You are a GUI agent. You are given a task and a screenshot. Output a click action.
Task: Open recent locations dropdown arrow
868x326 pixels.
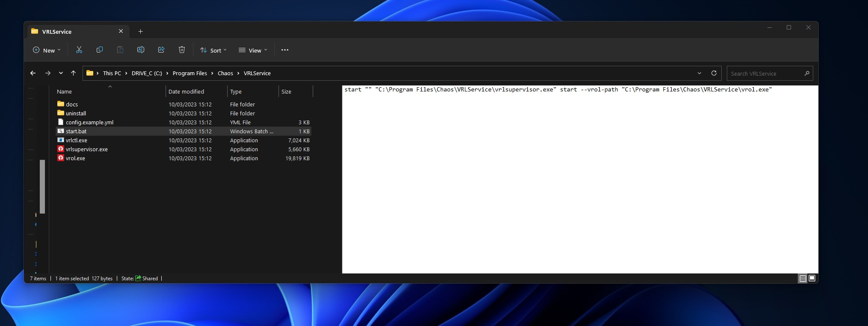[x=61, y=73]
